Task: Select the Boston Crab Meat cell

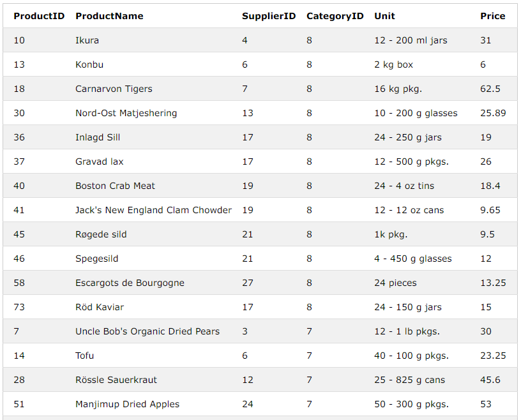Action: pos(115,186)
